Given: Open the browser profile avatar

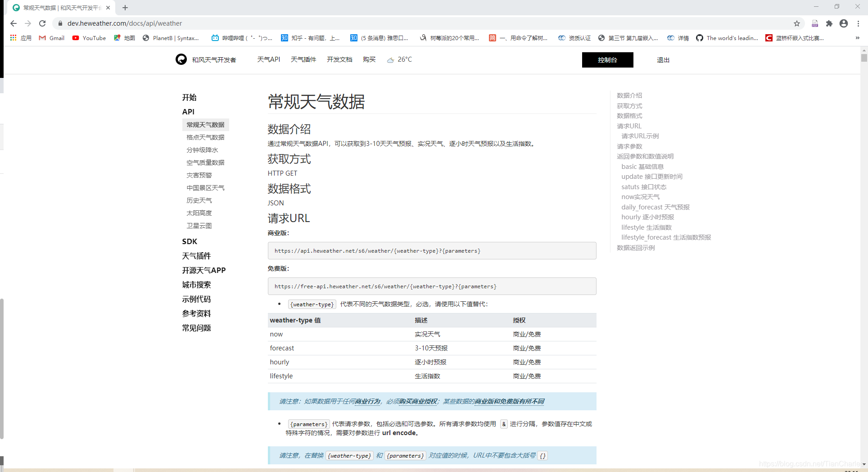Looking at the screenshot, I should [x=844, y=23].
